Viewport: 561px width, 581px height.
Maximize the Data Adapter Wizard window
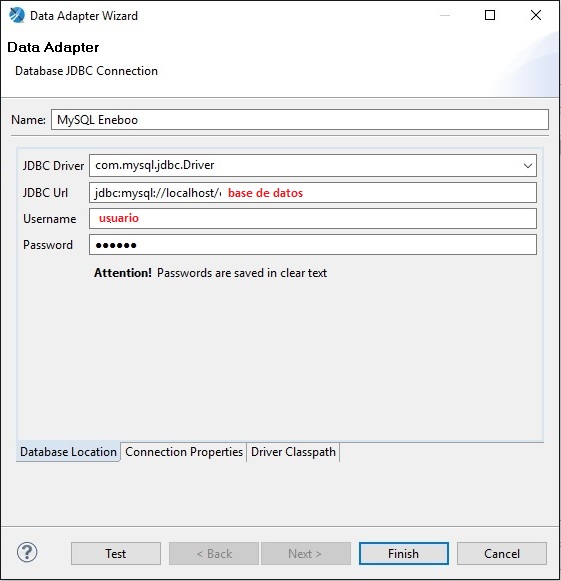pos(490,15)
